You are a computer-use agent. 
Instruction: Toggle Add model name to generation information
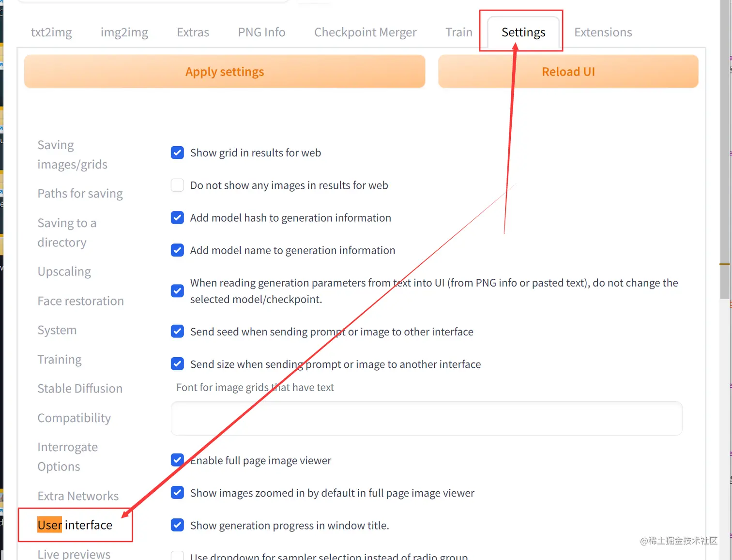pyautogui.click(x=177, y=250)
